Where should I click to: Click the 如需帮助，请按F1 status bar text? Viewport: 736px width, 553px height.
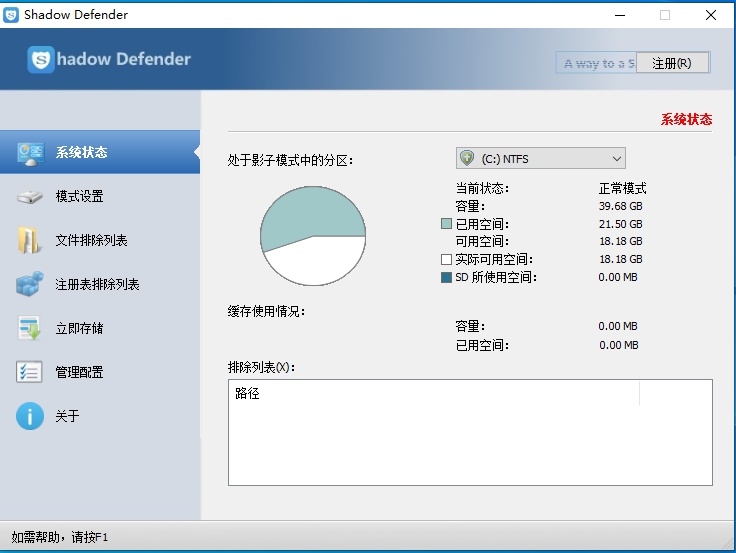pyautogui.click(x=60, y=537)
